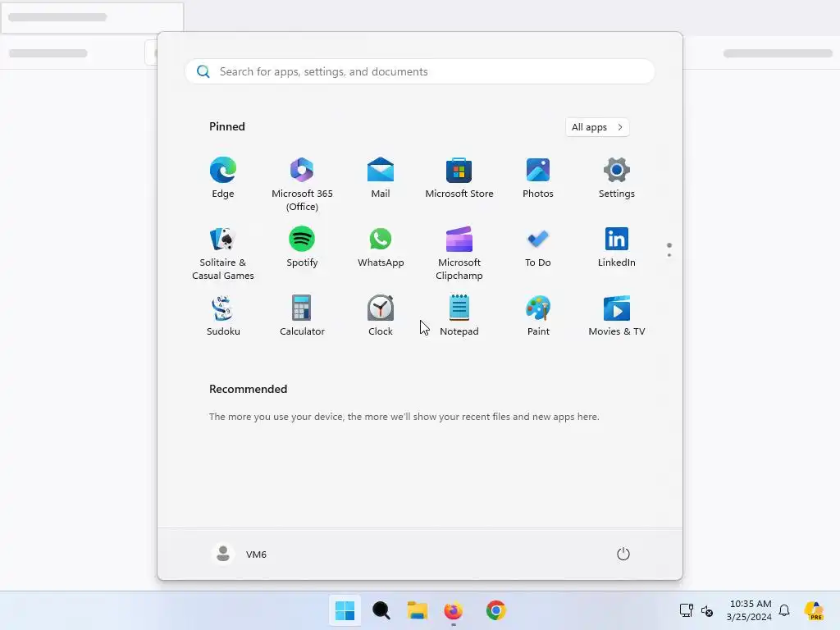
Task: Open Settings from pinned apps
Action: click(617, 178)
